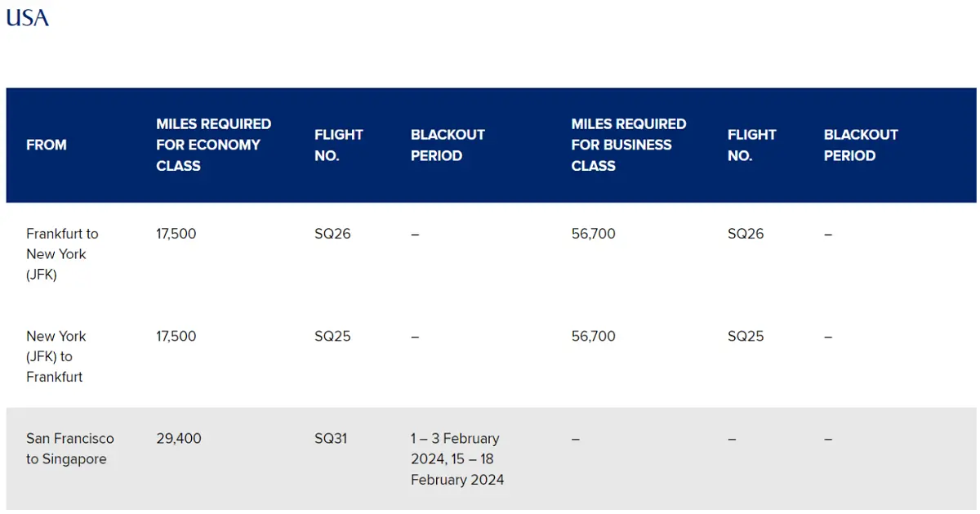Select business class SQ25 flight number
This screenshot has width=980, height=514.
[x=746, y=336]
